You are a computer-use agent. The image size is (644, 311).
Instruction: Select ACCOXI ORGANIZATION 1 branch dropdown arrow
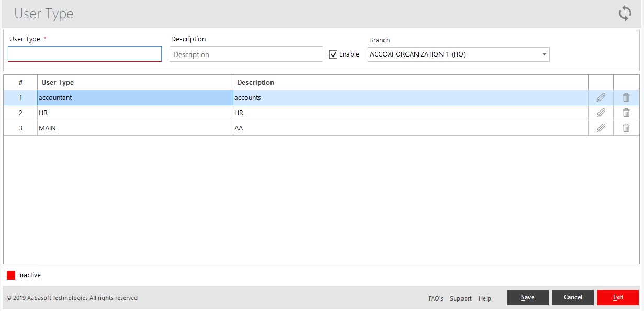(x=543, y=54)
